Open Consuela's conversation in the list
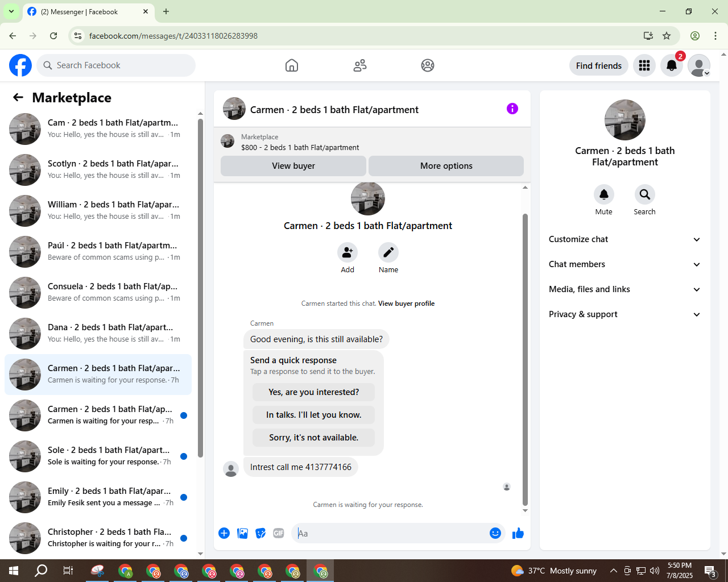This screenshot has height=582, width=728. 98,293
